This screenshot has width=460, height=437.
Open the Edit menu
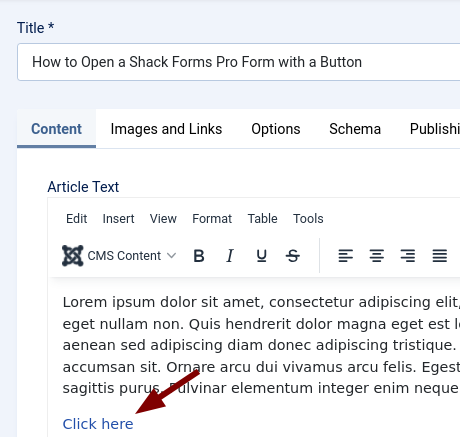coord(77,219)
